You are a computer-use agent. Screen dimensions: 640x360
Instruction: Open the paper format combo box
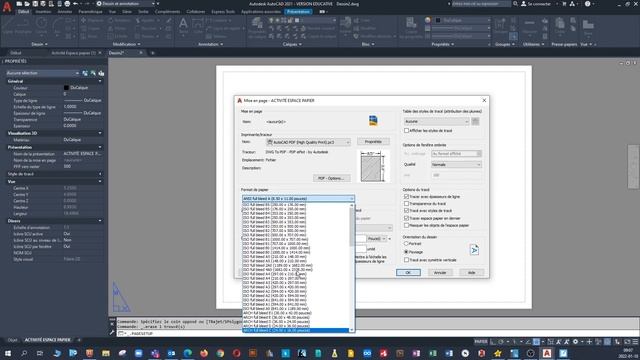pos(298,198)
